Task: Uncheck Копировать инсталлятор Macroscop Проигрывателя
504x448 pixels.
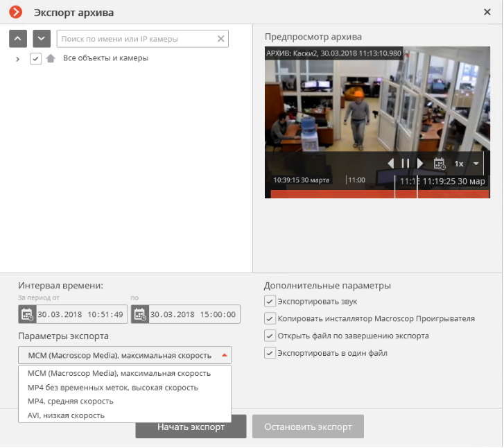Action: (x=270, y=318)
